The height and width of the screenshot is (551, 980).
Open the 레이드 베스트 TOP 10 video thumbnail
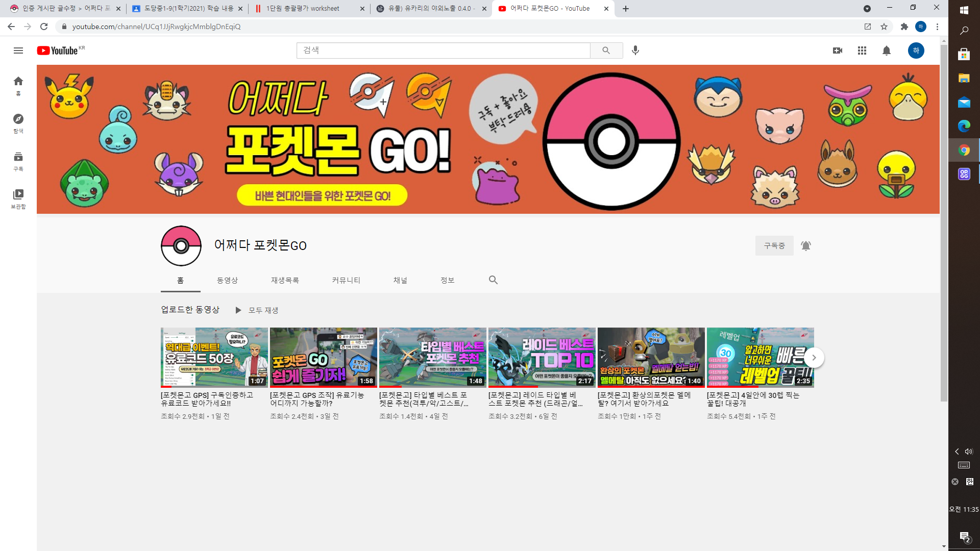coord(542,357)
